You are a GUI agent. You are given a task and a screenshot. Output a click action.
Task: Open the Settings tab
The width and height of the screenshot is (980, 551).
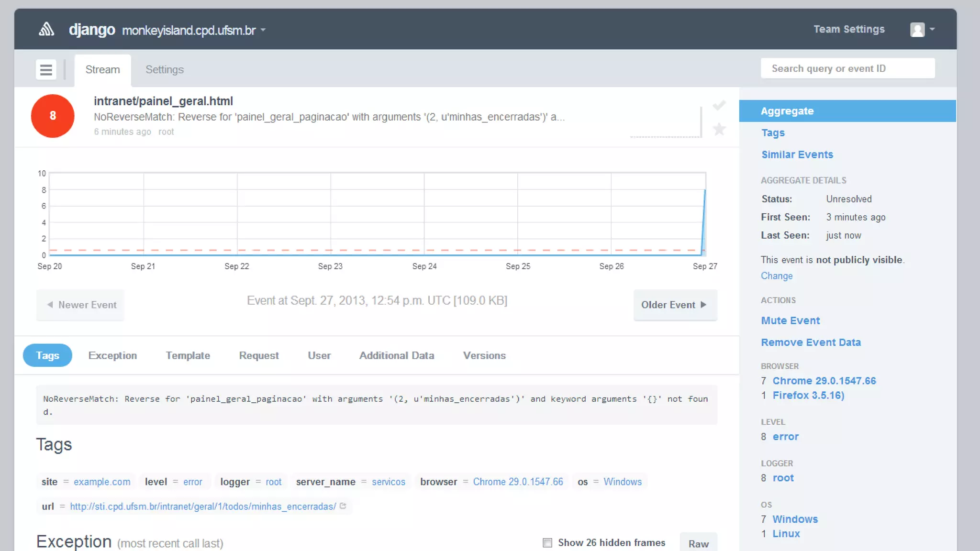click(164, 70)
